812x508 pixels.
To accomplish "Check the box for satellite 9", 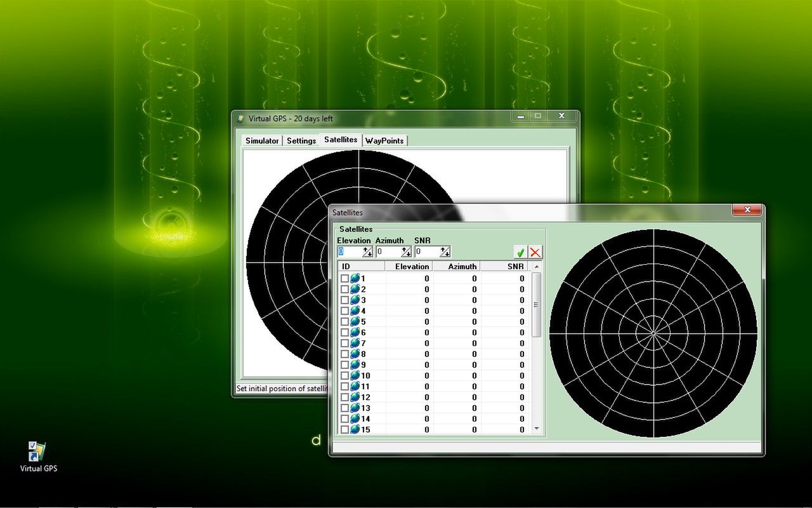I will [x=344, y=364].
